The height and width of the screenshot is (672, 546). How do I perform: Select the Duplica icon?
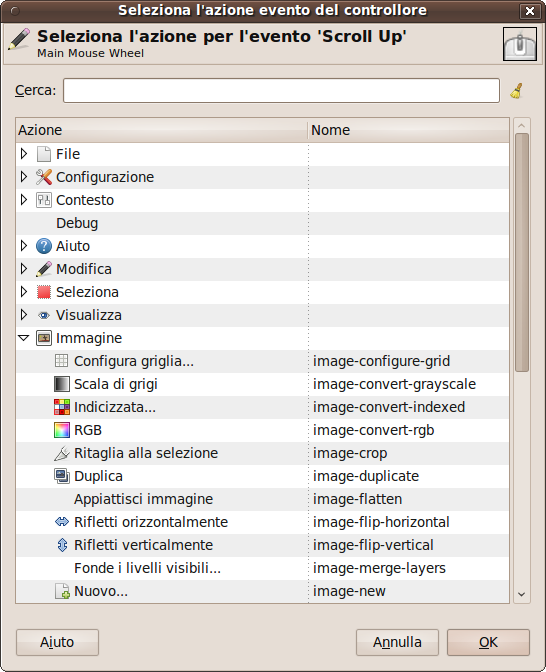(62, 476)
